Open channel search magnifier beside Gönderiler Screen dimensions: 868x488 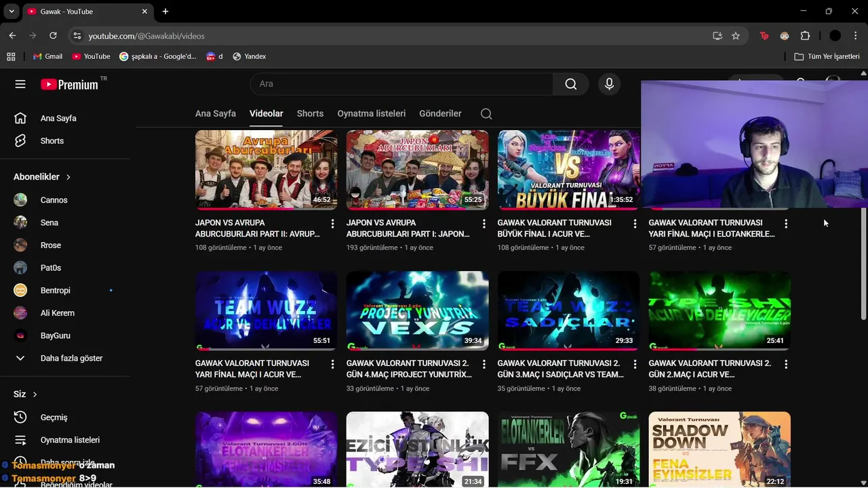(x=486, y=114)
